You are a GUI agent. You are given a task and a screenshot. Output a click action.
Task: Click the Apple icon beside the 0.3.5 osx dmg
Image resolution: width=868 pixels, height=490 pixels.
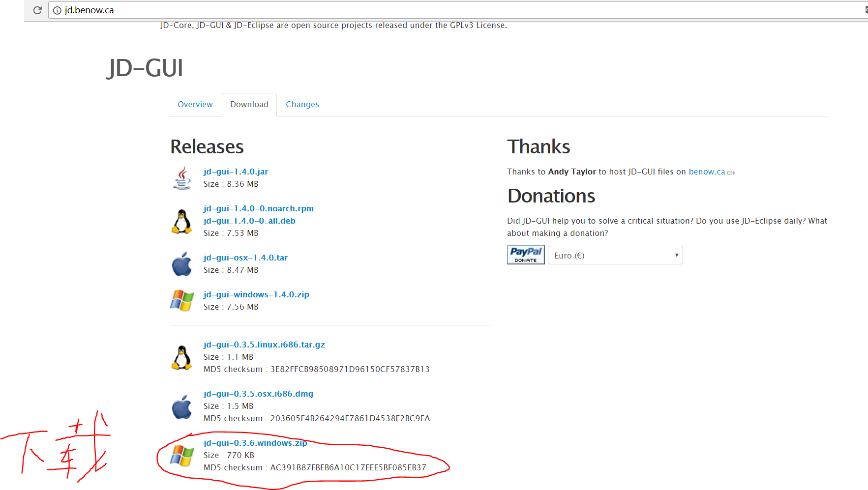tap(182, 407)
